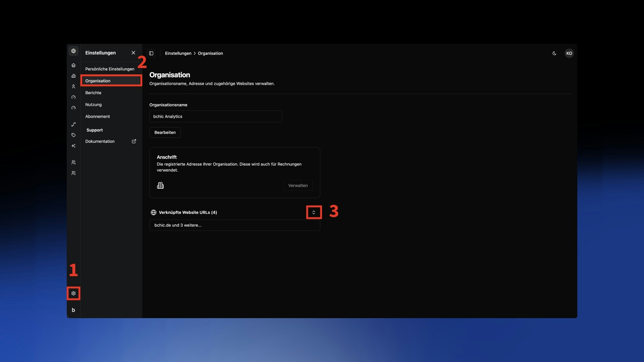Open the settings gear icon marked 1

pyautogui.click(x=73, y=293)
